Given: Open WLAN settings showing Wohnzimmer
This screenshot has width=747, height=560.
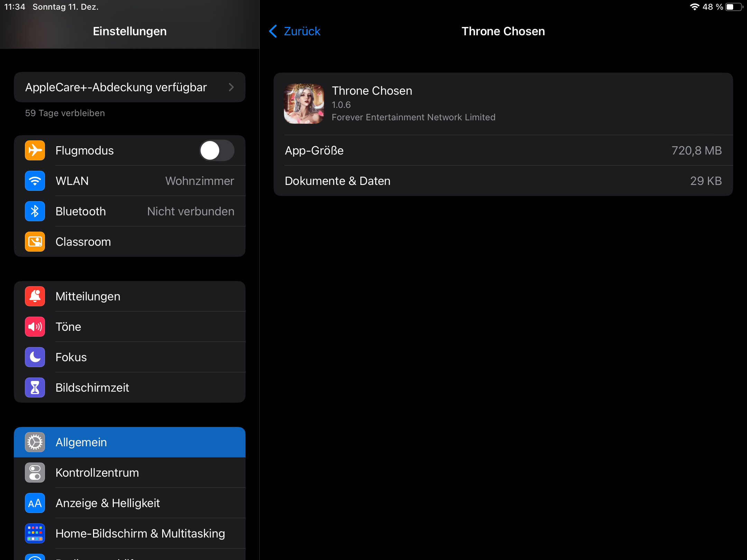Looking at the screenshot, I should tap(145, 181).
